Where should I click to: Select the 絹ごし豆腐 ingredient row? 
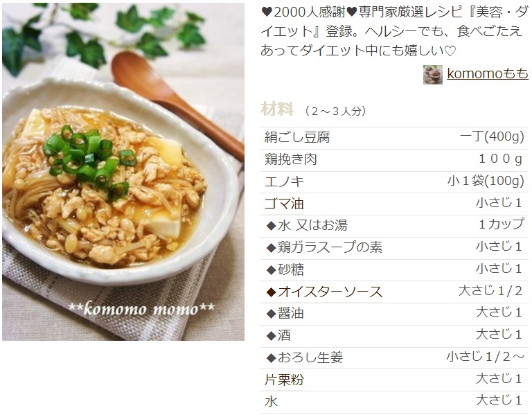coord(394,138)
